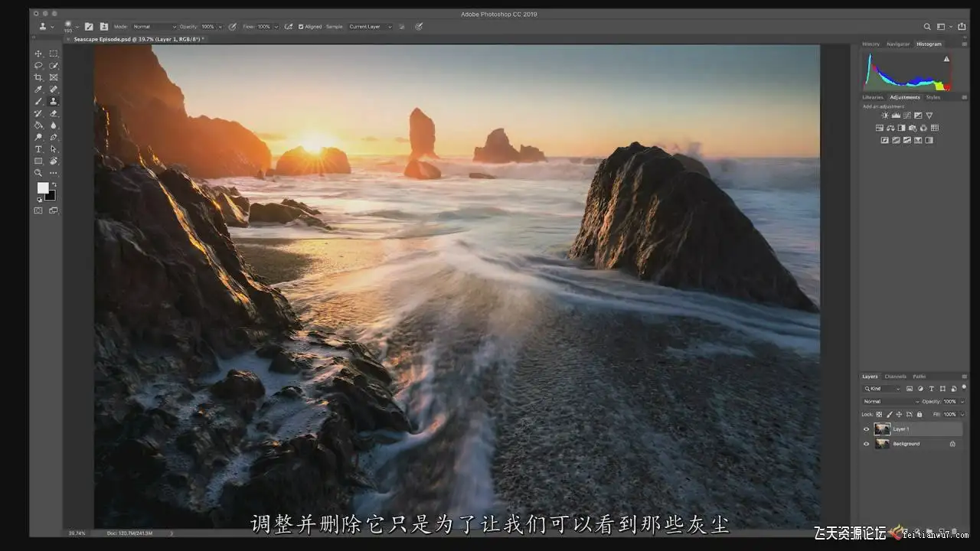Select the Crop tool

point(38,77)
